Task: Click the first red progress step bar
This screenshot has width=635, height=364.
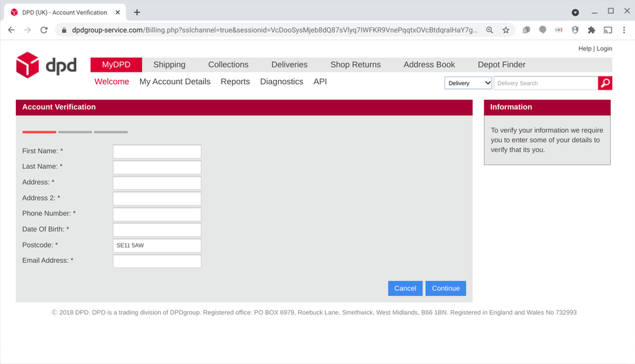Action: tap(39, 132)
